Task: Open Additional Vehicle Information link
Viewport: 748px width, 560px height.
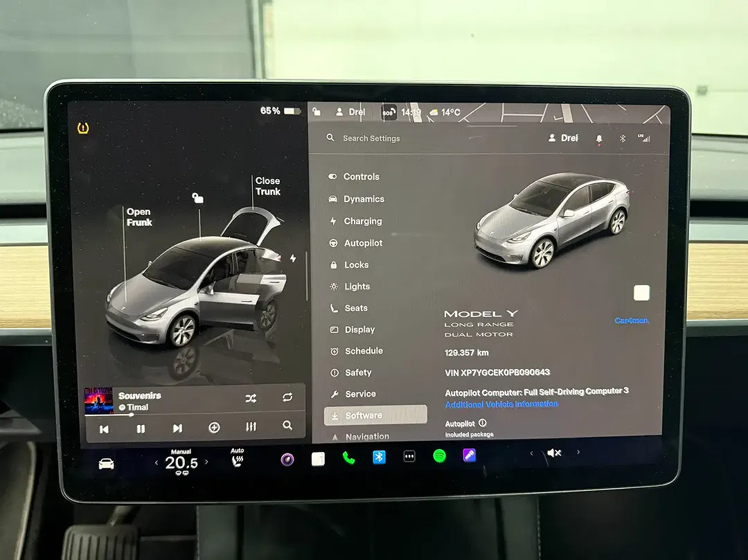Action: (x=500, y=404)
